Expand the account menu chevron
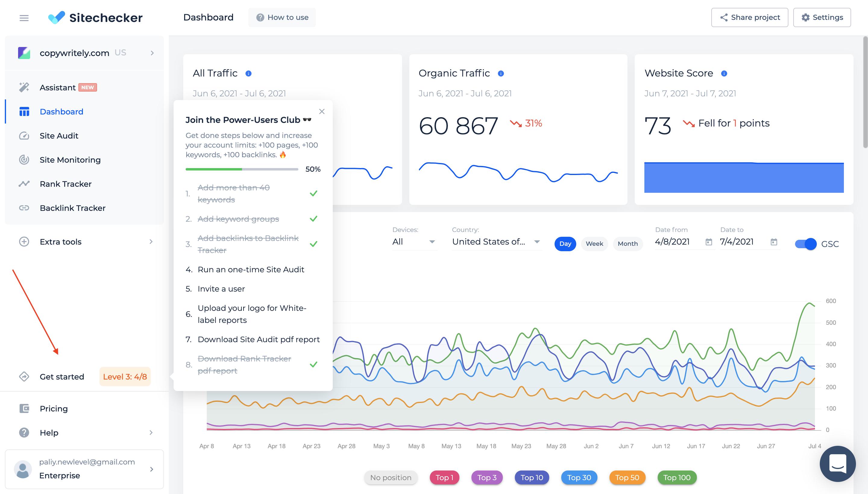The image size is (868, 494). point(151,469)
